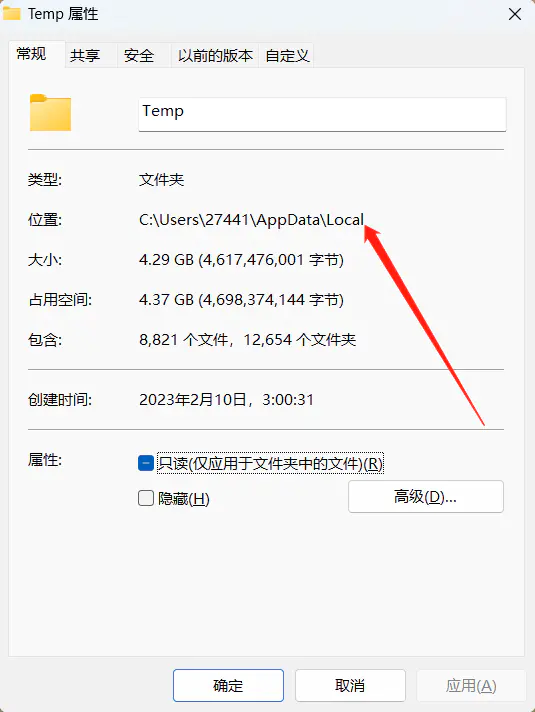Toggle the 只读 read-only checkbox
This screenshot has width=535, height=712.
(146, 463)
